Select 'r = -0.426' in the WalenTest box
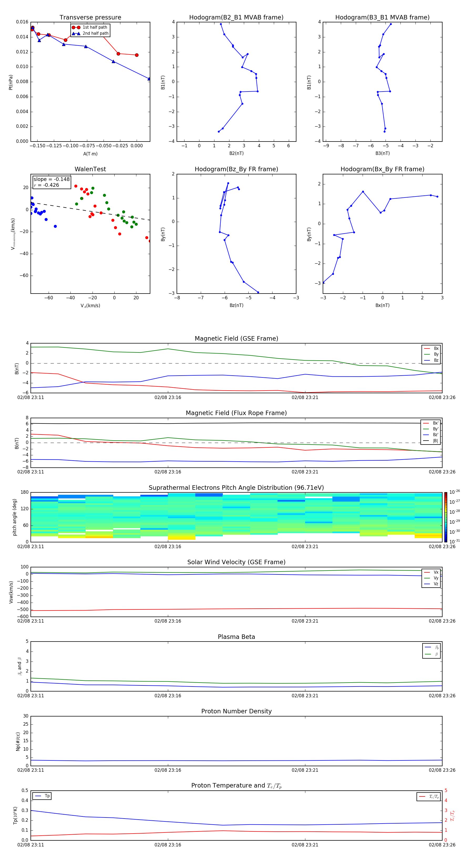Image resolution: width=473 pixels, height=868 pixels. click(47, 185)
